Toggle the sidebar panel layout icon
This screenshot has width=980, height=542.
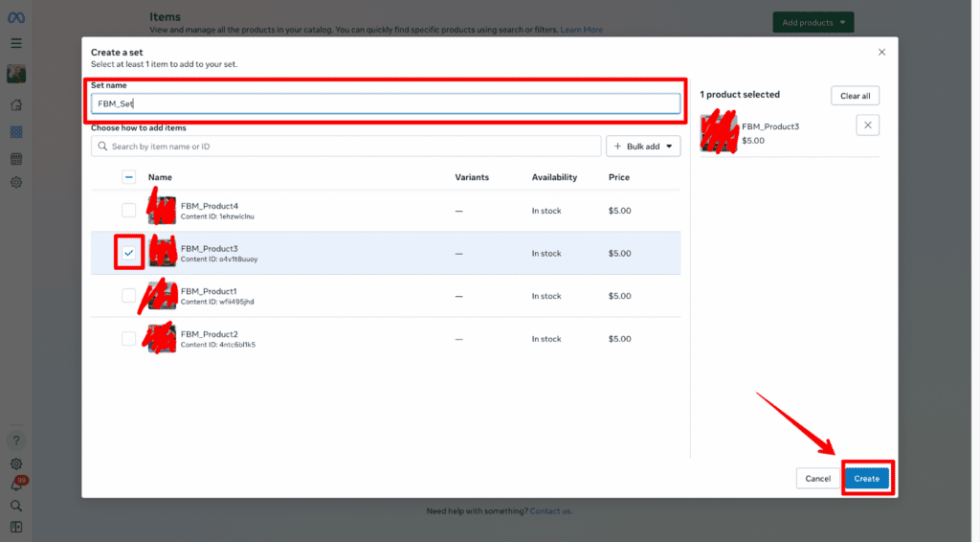tap(16, 527)
